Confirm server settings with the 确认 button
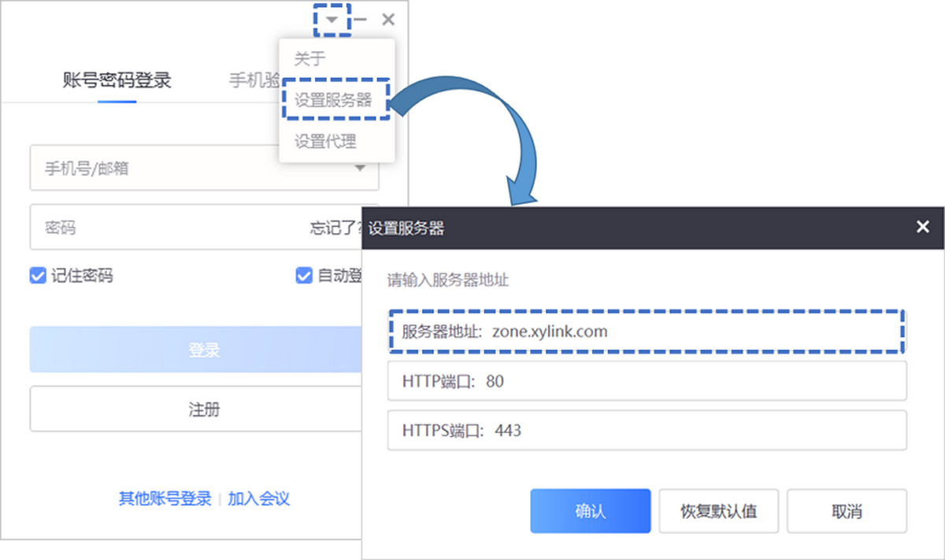The width and height of the screenshot is (945, 560). click(590, 510)
